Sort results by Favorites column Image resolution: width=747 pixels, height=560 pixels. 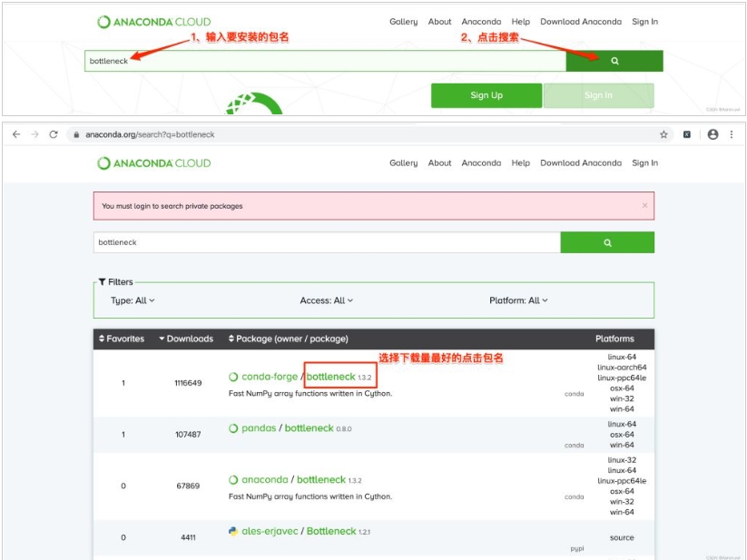(x=122, y=339)
